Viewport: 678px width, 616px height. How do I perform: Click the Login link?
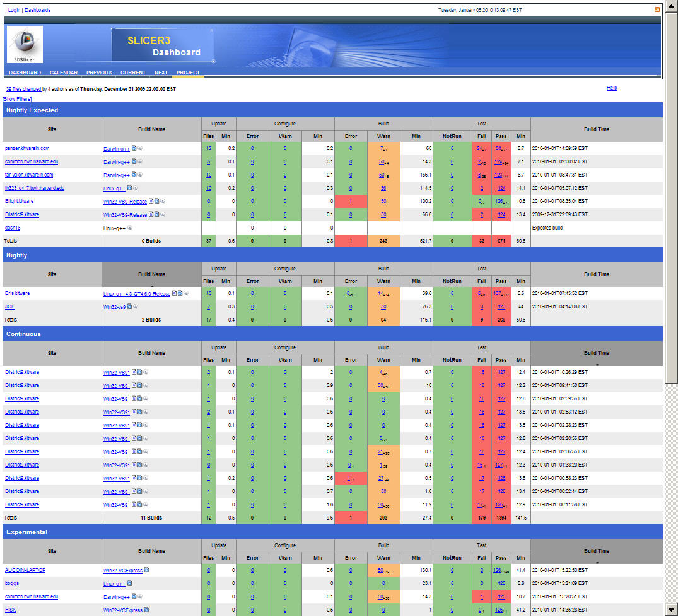pos(14,10)
